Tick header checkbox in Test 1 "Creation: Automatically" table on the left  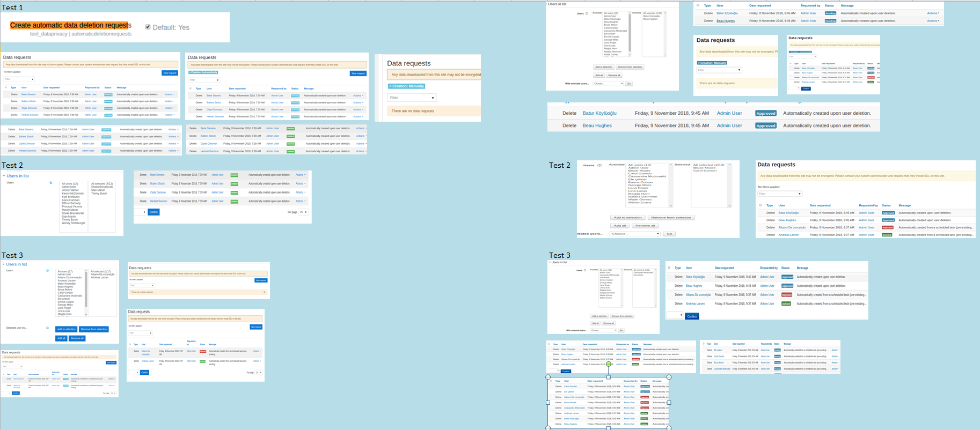point(190,88)
